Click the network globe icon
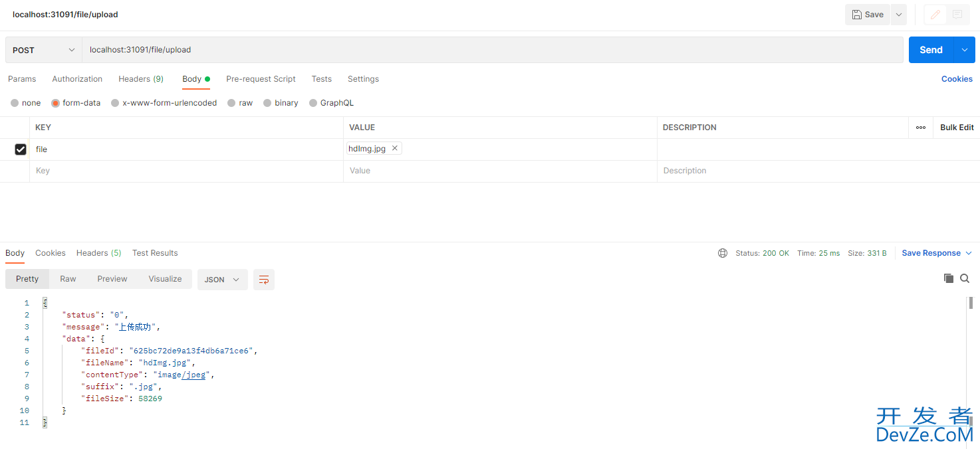 (x=723, y=253)
